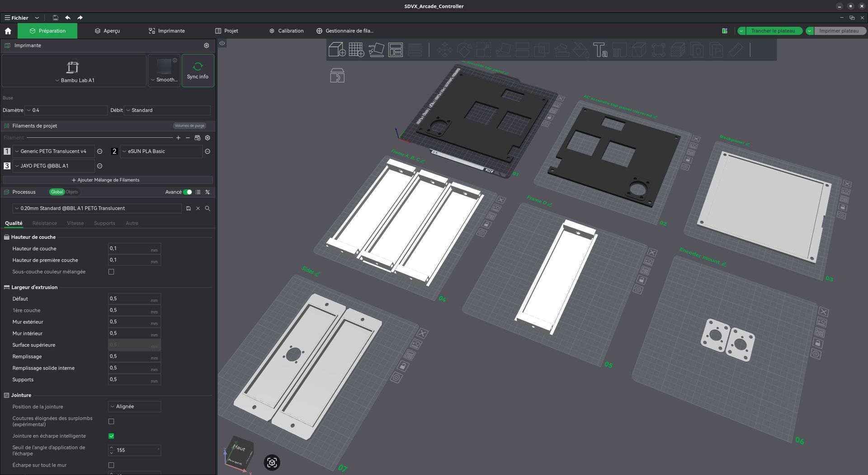Image resolution: width=868 pixels, height=475 pixels.
Task: Select the Text shape tool
Action: (600, 50)
